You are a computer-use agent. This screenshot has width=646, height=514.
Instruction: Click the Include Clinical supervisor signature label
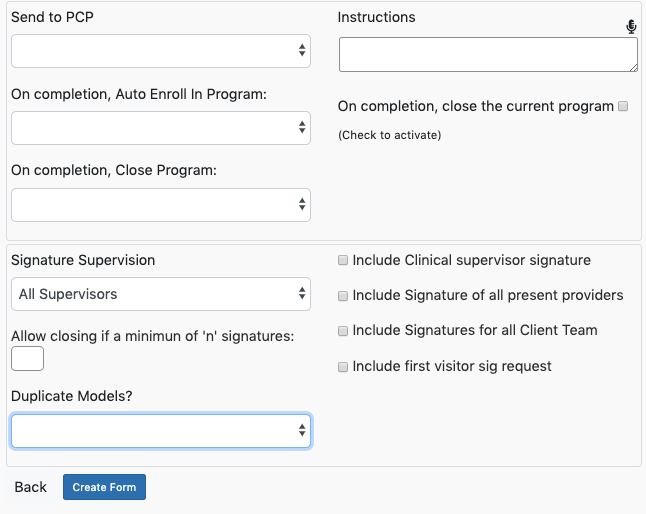pos(471,260)
